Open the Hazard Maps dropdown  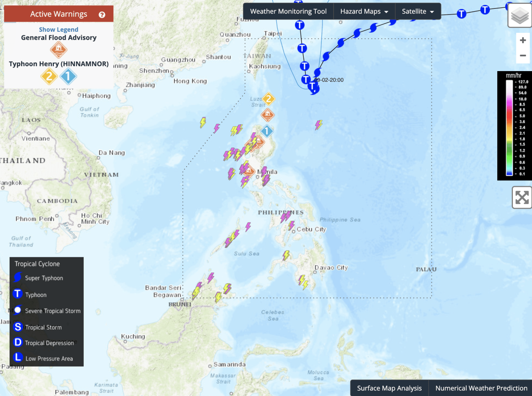pos(364,11)
